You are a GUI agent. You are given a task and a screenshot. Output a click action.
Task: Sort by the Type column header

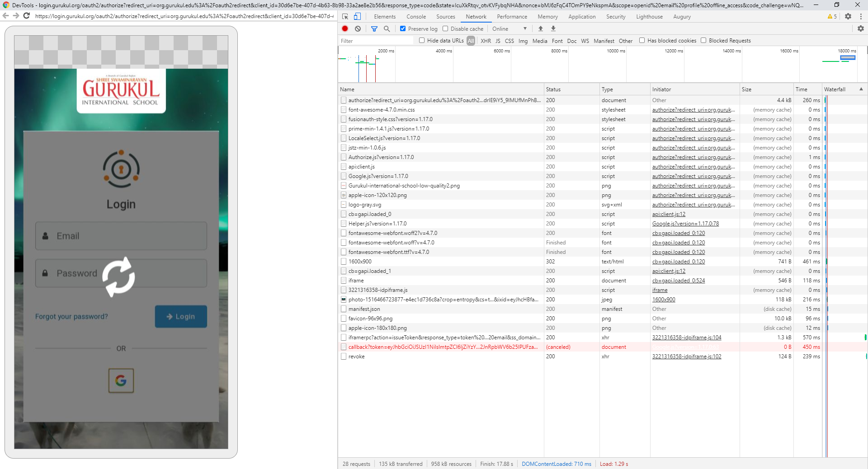pos(625,89)
